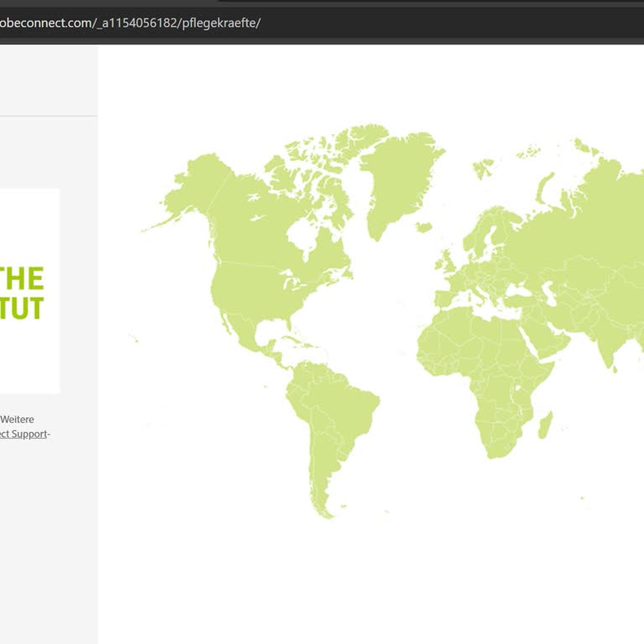
Task: Click the Hawaii islands dot on the map
Action: 134,338
